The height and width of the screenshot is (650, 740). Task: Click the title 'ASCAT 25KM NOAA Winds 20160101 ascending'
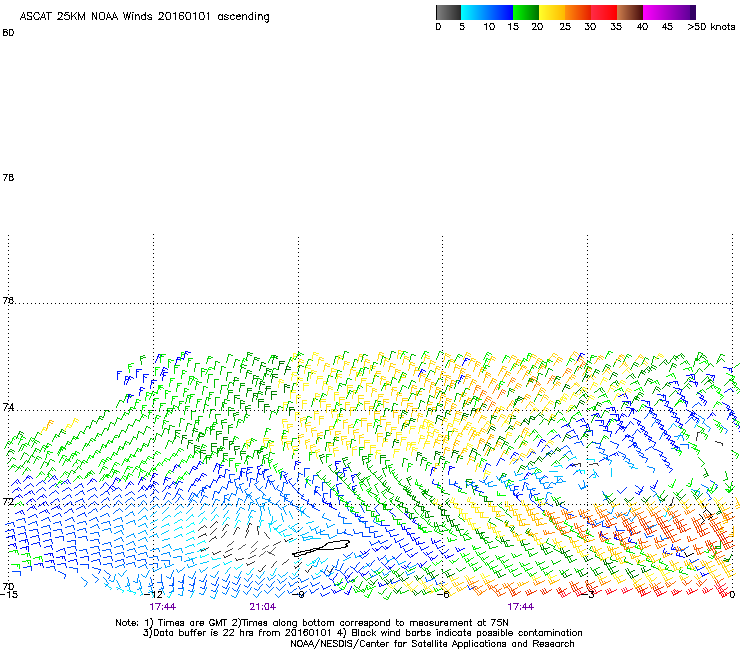tap(144, 17)
